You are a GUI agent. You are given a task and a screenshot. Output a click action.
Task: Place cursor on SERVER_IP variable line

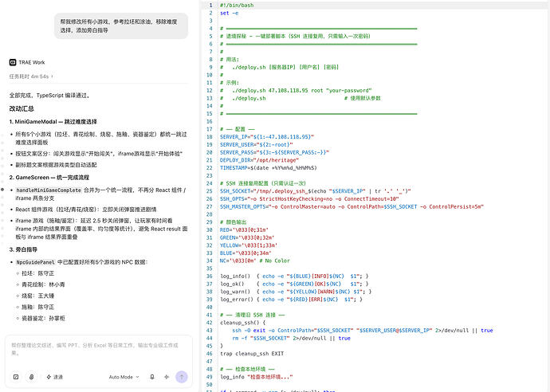267,137
